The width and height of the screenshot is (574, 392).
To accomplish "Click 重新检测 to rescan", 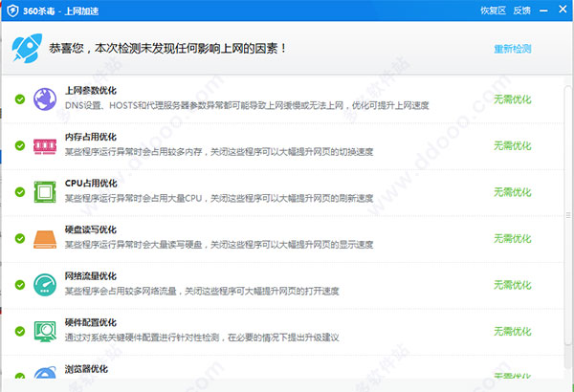I will [512, 49].
